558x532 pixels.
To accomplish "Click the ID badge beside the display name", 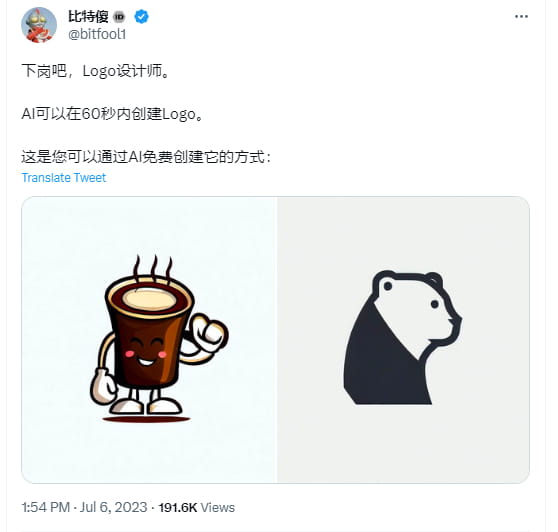I will pos(119,17).
